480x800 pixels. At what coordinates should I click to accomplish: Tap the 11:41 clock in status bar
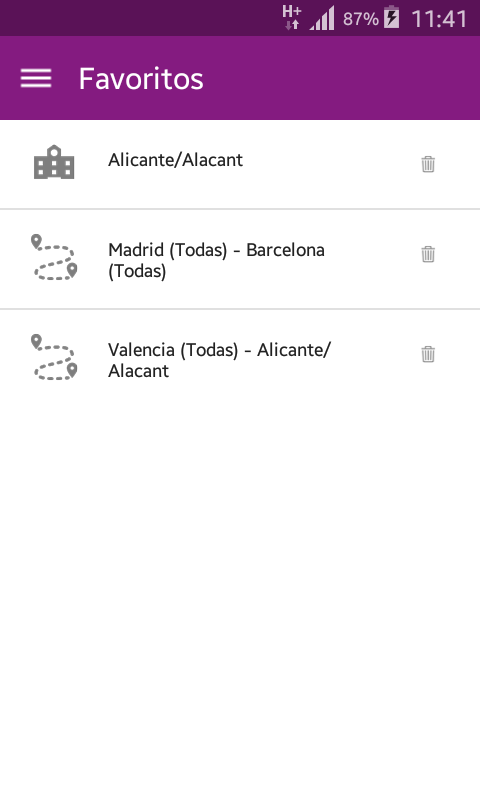[x=439, y=19]
